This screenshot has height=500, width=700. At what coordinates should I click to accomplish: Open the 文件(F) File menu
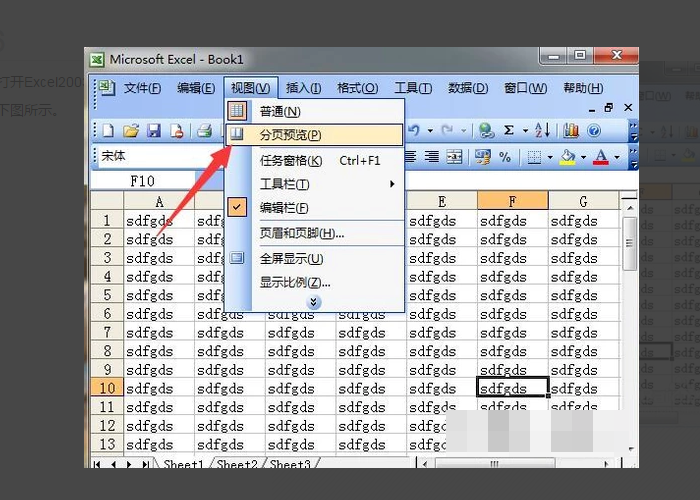(142, 88)
